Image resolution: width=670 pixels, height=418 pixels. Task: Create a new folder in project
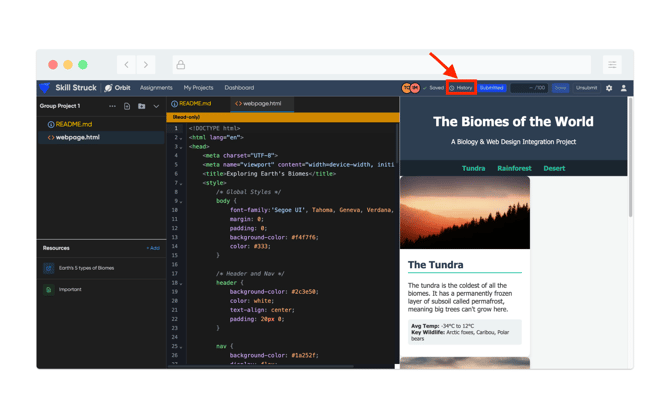141,106
